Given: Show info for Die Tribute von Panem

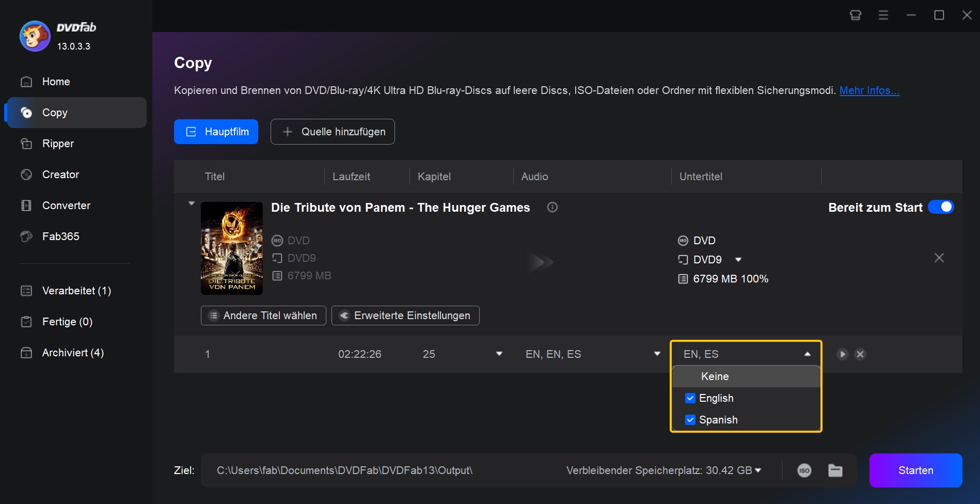Looking at the screenshot, I should 552,207.
